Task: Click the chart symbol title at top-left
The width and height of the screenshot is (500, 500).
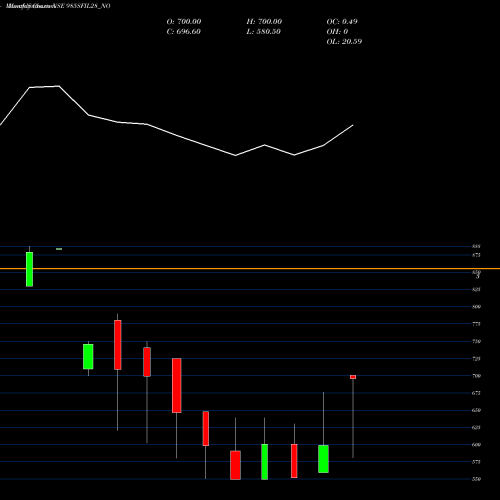Action: (x=58, y=6)
